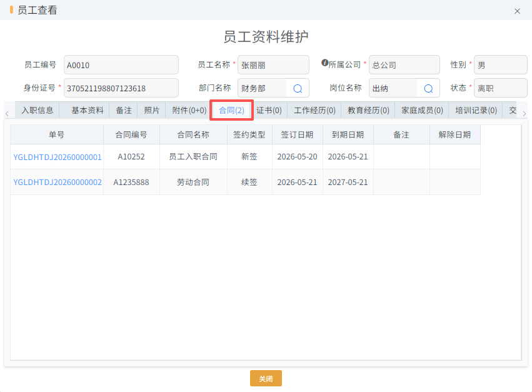
Task: Click the 合同名称 column header
Action: (193, 135)
